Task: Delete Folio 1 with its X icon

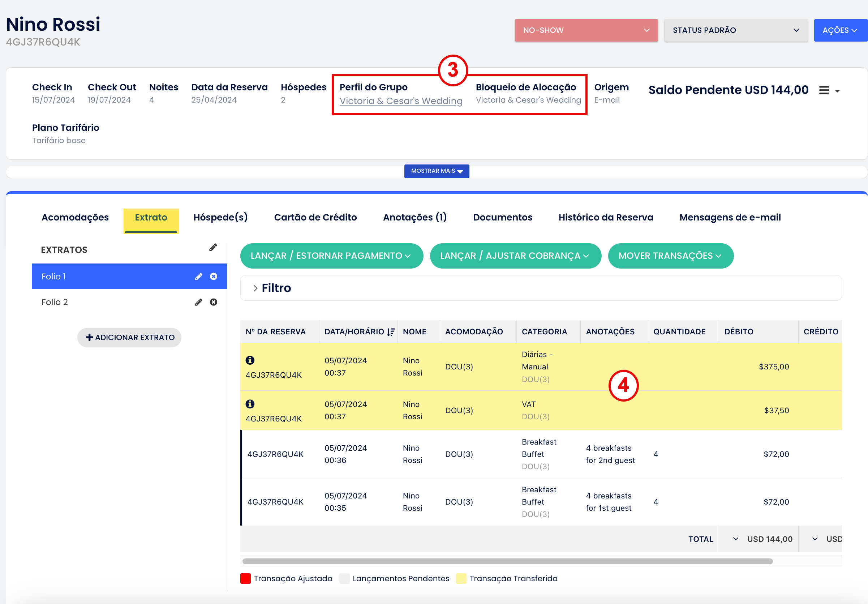Action: click(x=214, y=277)
